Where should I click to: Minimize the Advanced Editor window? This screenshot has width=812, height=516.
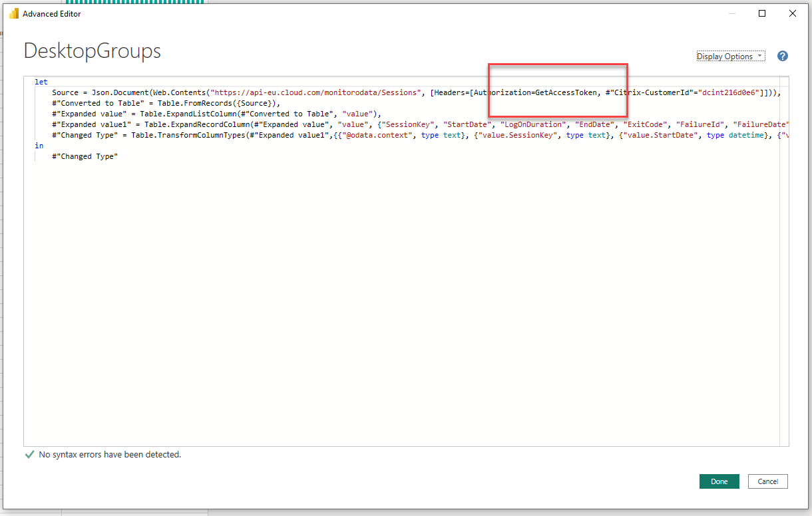(x=732, y=13)
